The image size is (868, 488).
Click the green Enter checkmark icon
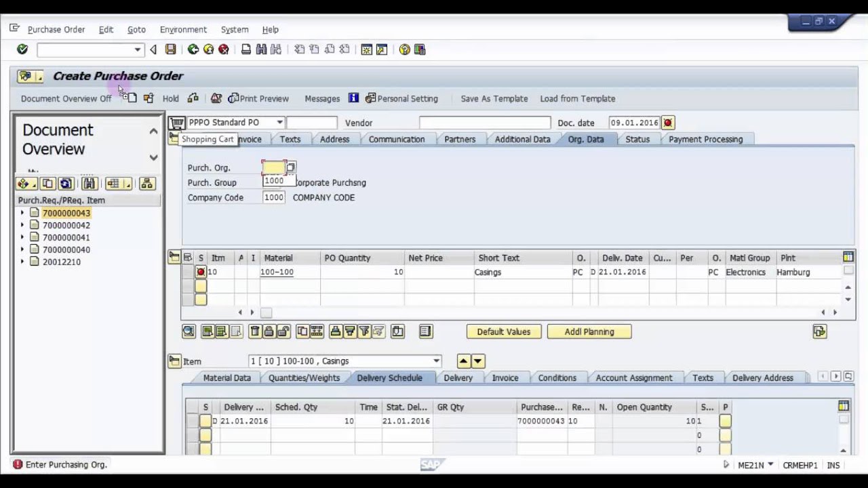click(x=22, y=49)
